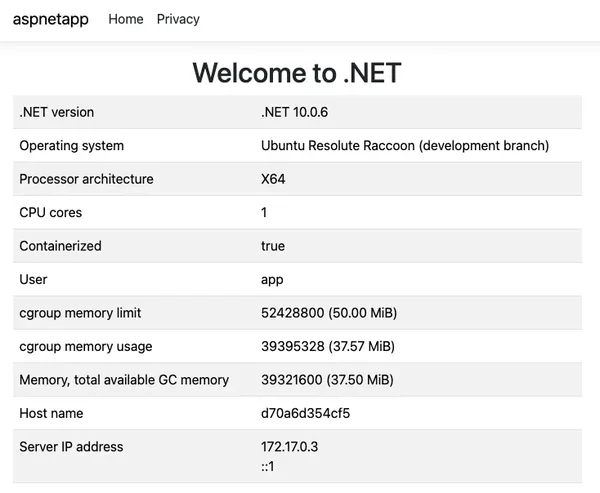This screenshot has height=493, width=600.
Task: Select the Ubuntu Resolute Raccoon value
Action: (404, 146)
